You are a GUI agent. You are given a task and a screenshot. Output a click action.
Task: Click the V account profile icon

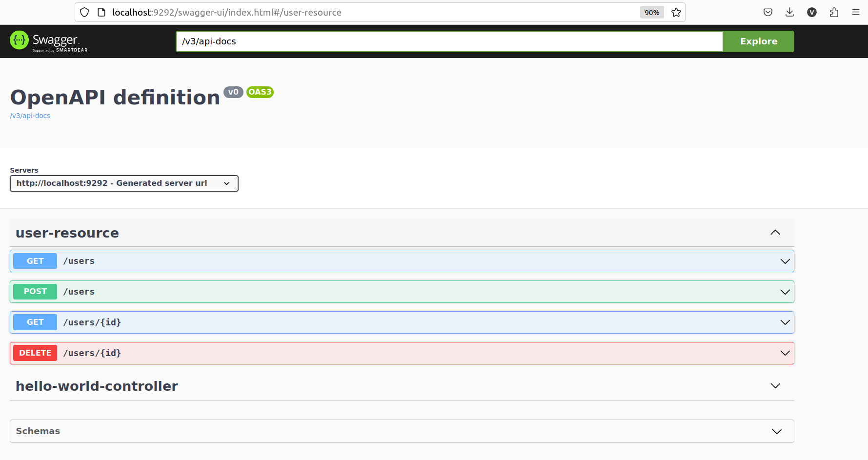pos(812,12)
